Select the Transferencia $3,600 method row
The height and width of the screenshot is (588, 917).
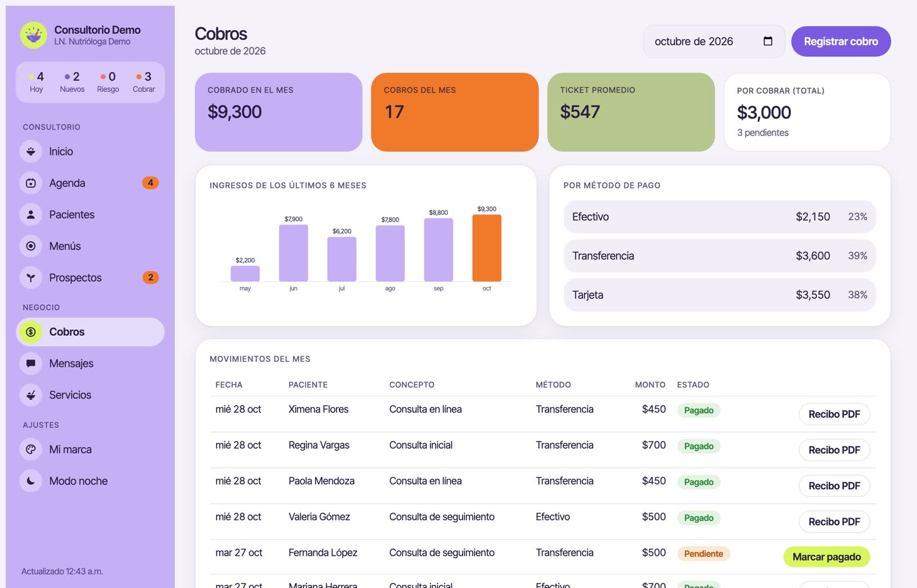(x=720, y=256)
